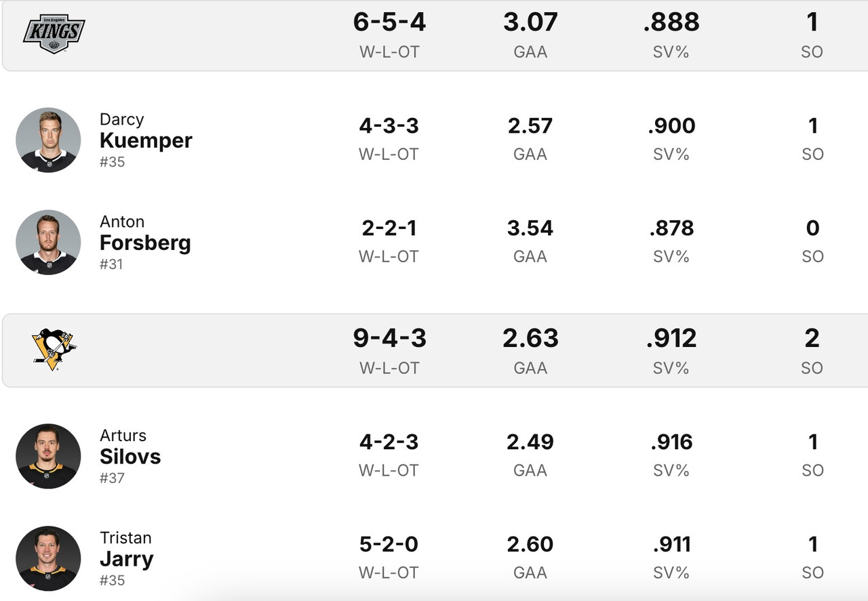Screen dimensions: 868x601
Task: Click the Jarry player name link
Action: tap(127, 559)
